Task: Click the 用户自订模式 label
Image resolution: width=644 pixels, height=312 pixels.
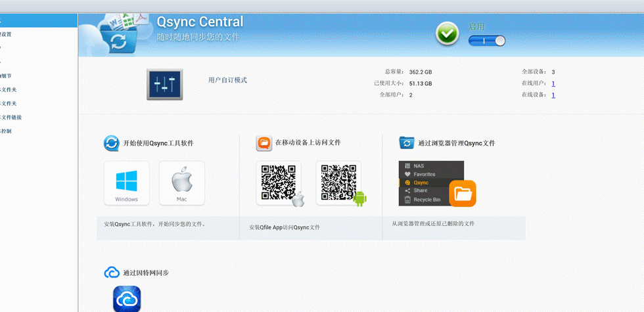Action: (x=227, y=80)
